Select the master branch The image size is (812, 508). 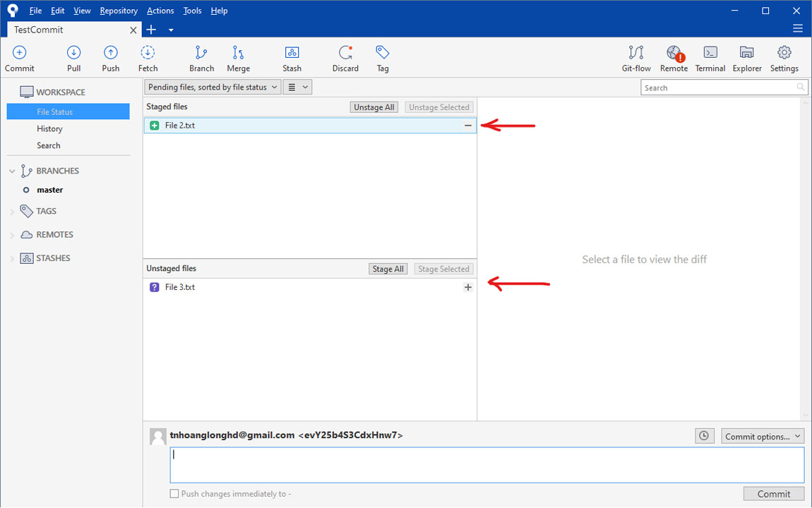[x=49, y=190]
